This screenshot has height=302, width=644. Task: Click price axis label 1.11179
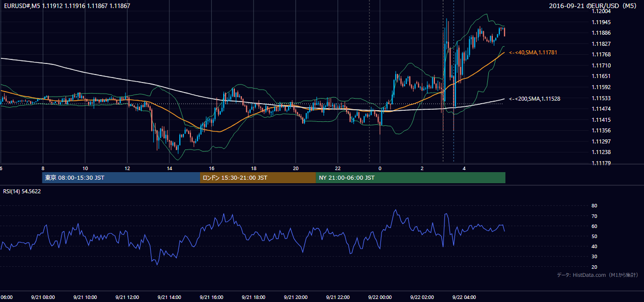tap(602, 163)
